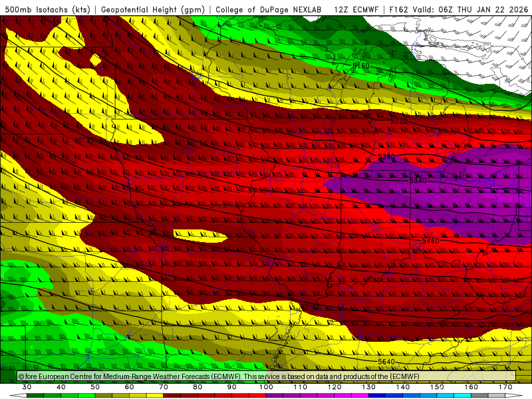Click the 130 knot value on the color scale
The image size is (532, 399).
click(x=369, y=387)
